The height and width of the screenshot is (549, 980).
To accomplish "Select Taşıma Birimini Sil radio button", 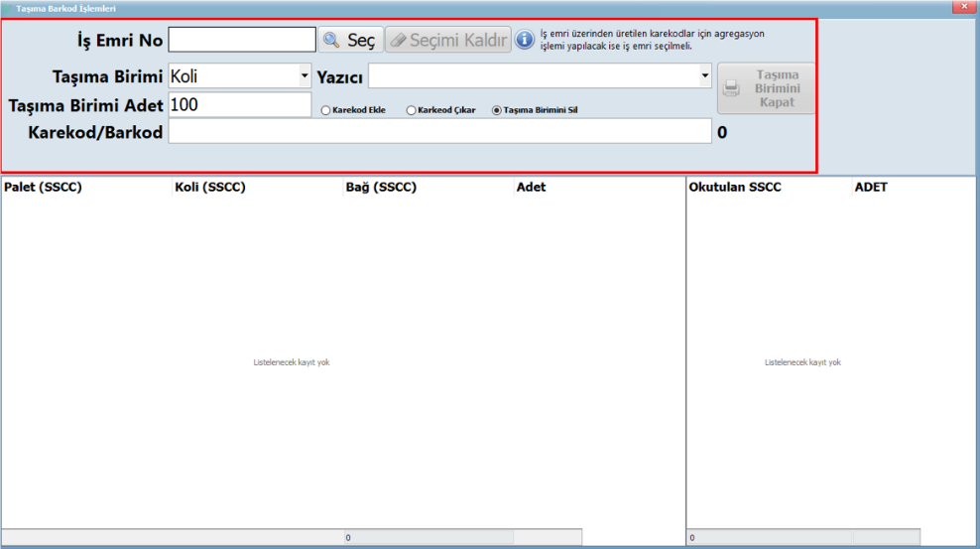I will 497,110.
